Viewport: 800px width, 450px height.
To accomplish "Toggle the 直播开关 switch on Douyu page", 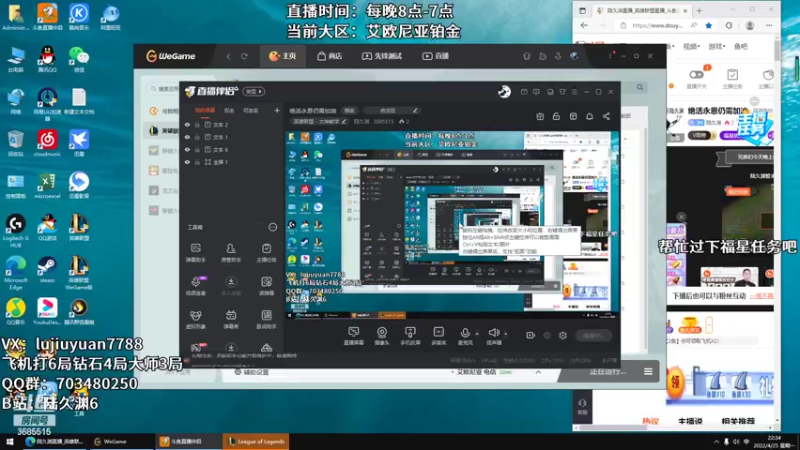I will (696, 74).
